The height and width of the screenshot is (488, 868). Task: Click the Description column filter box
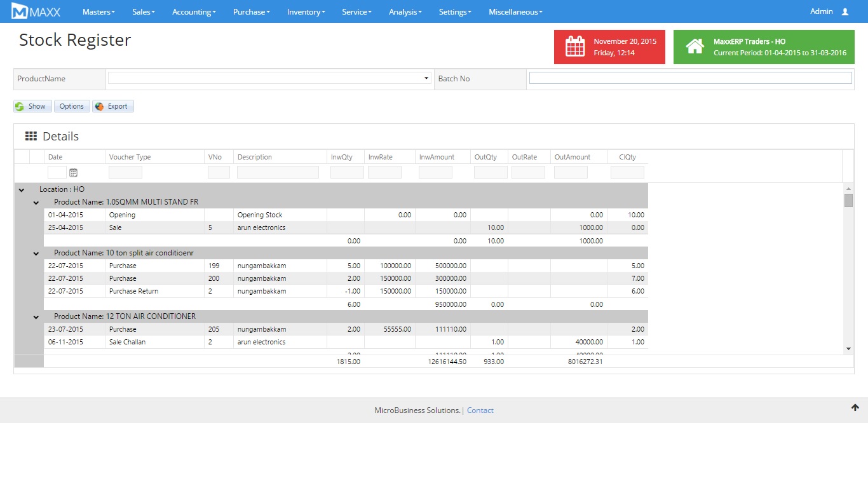[x=278, y=172]
